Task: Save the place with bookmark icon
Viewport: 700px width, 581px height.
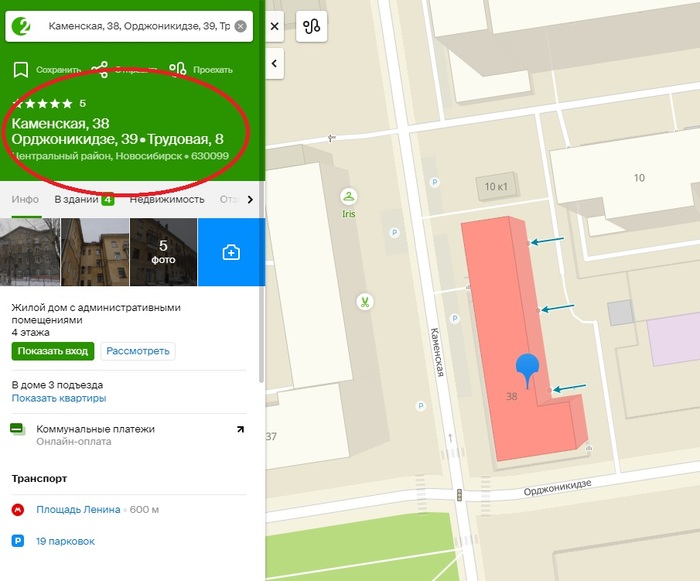Action: pyautogui.click(x=20, y=70)
